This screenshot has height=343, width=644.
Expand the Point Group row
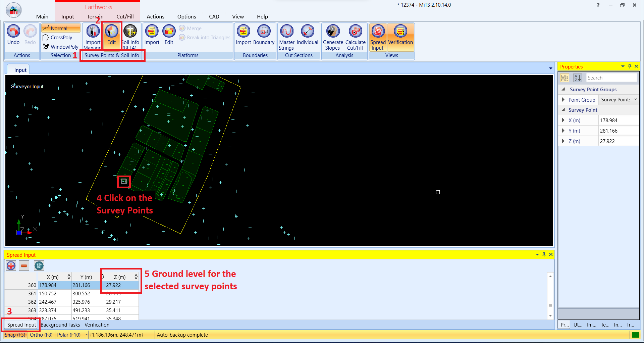(563, 100)
